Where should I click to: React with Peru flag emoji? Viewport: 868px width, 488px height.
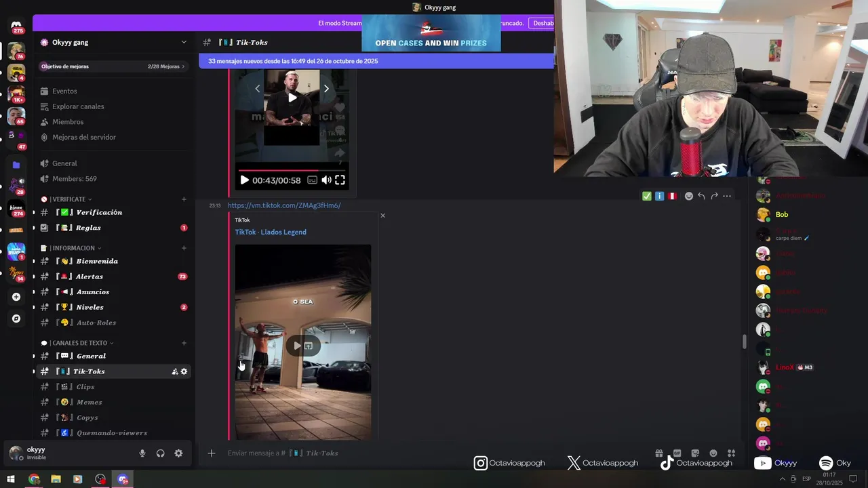click(672, 196)
